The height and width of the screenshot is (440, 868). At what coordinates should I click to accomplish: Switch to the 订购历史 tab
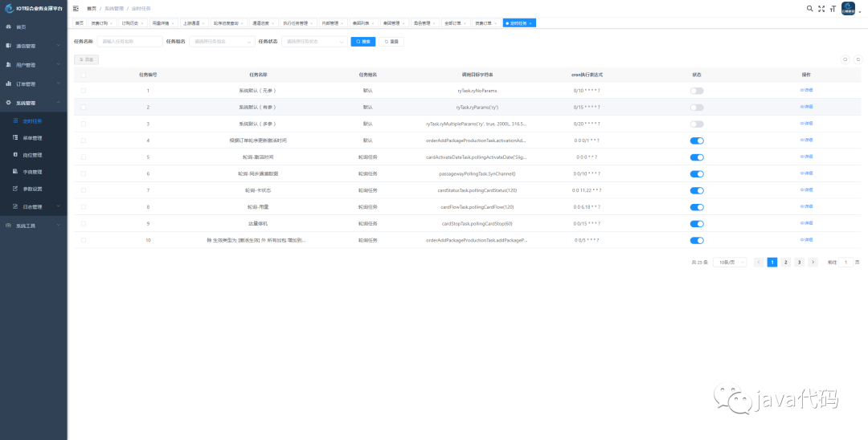tap(133, 23)
